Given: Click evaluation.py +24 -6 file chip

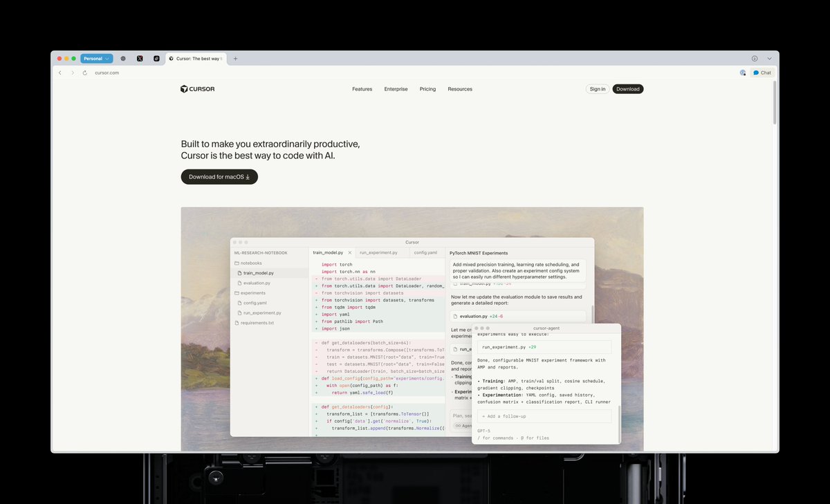Looking at the screenshot, I should pos(518,316).
